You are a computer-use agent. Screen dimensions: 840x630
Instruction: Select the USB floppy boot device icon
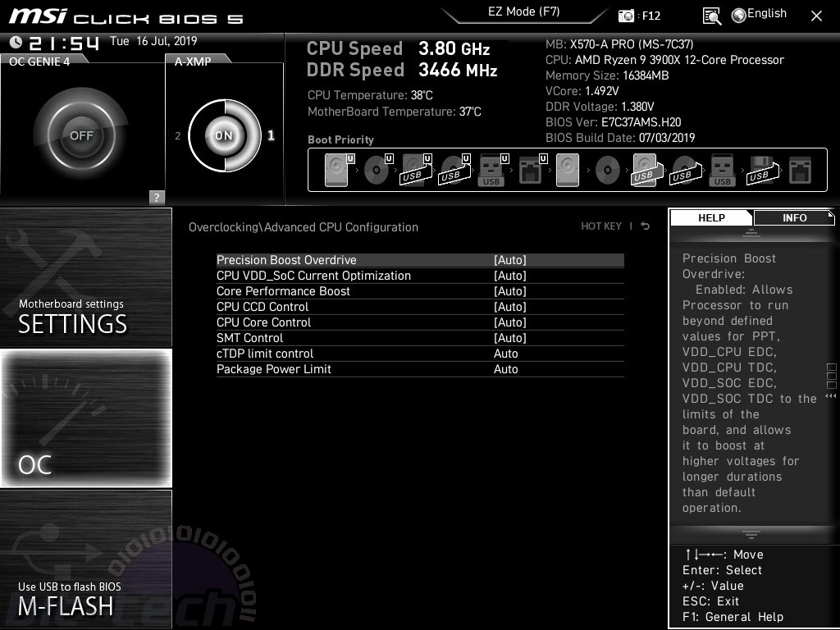pyautogui.click(x=762, y=170)
